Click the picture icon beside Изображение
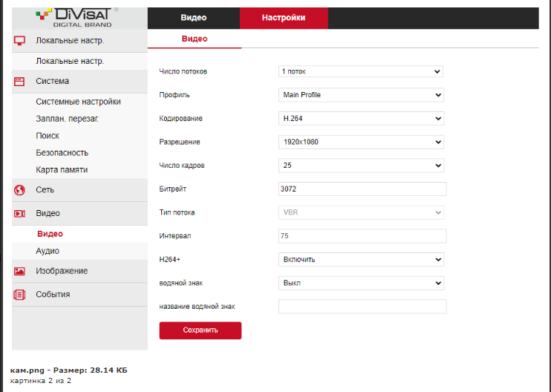The height and width of the screenshot is (392, 551). pyautogui.click(x=20, y=272)
